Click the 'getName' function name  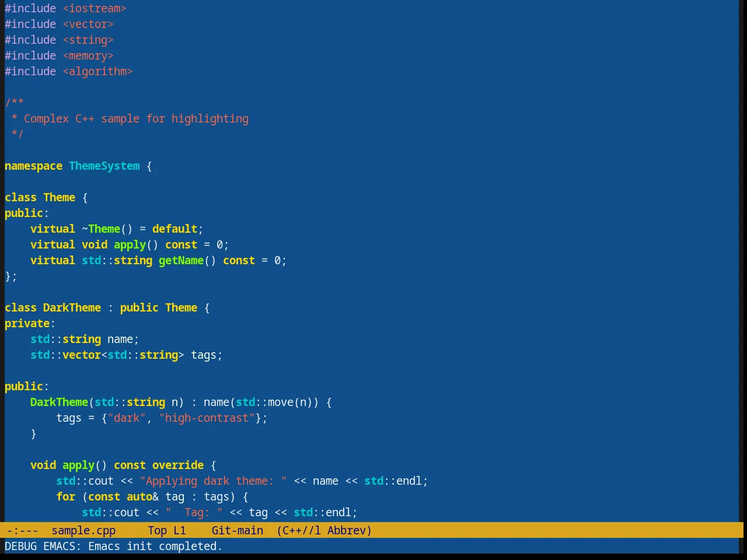pyautogui.click(x=181, y=260)
